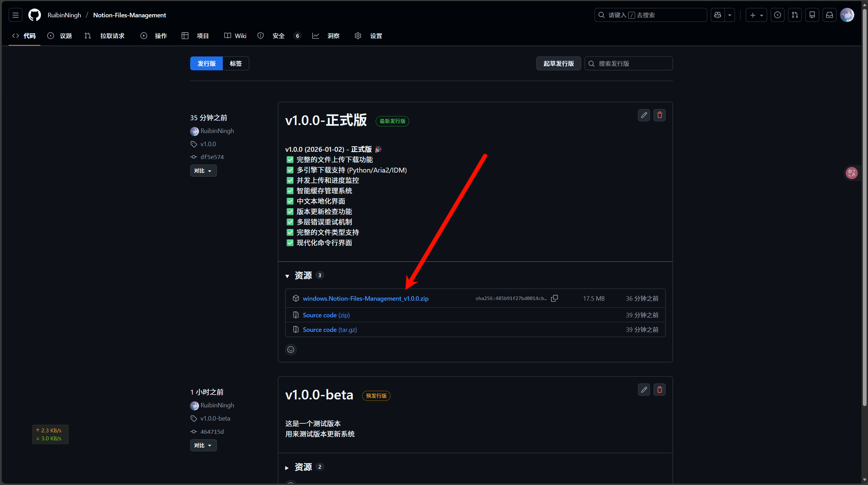
Task: Open the 对比 dropdown for v1.0.0
Action: point(203,171)
